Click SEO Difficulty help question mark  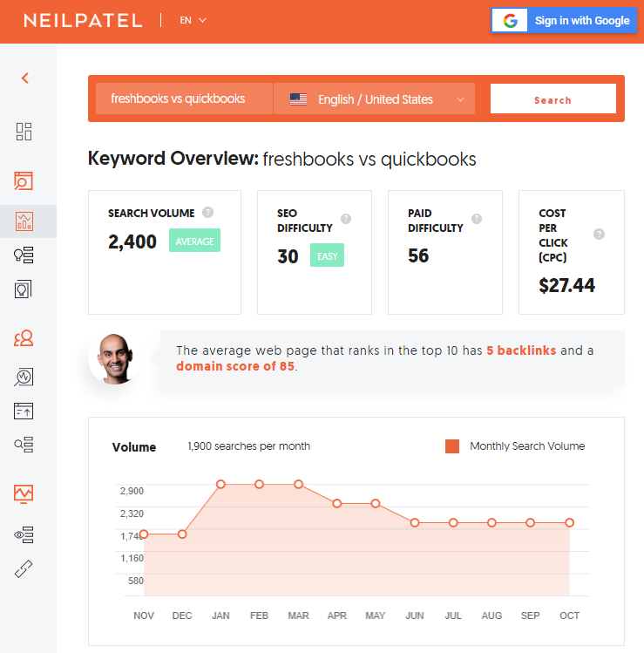[346, 219]
